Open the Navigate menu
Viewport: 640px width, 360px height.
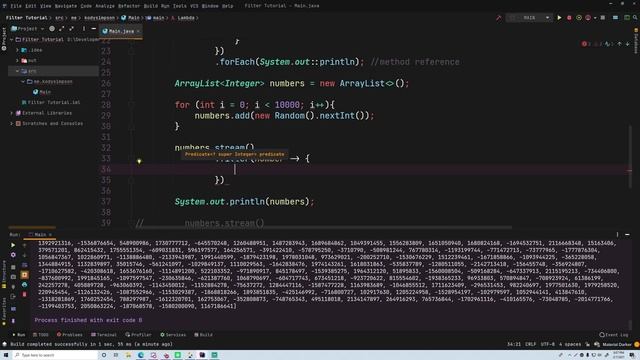tap(66, 6)
